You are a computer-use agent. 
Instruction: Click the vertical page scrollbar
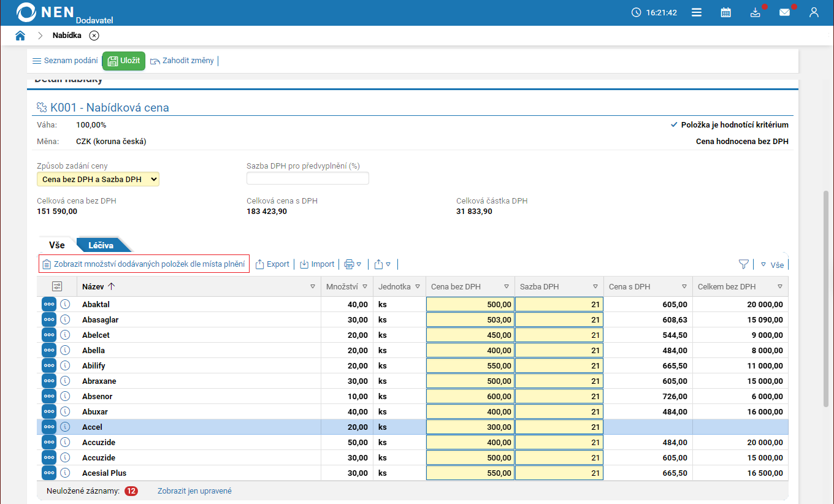[825, 297]
